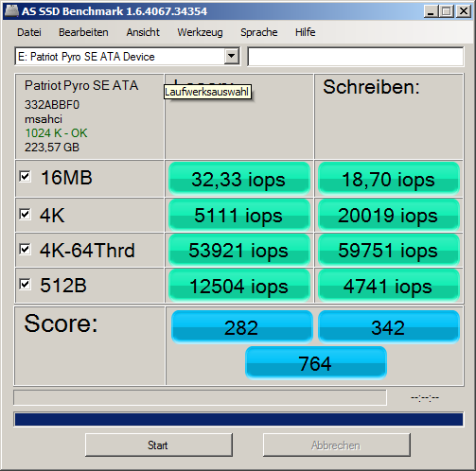Select the E: Patriot Pyro SE drive combo box
This screenshot has height=471, width=476.
tap(127, 57)
